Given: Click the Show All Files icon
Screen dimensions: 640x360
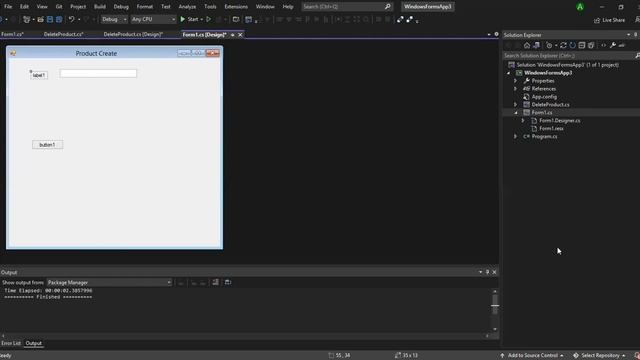Looking at the screenshot, I should point(591,45).
